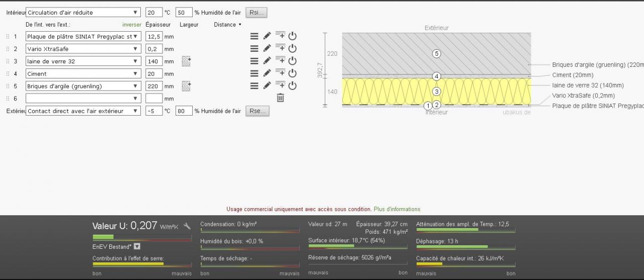Select layer marker 5 in the diagram
Viewport: 644px width, 280px height.
point(437,53)
